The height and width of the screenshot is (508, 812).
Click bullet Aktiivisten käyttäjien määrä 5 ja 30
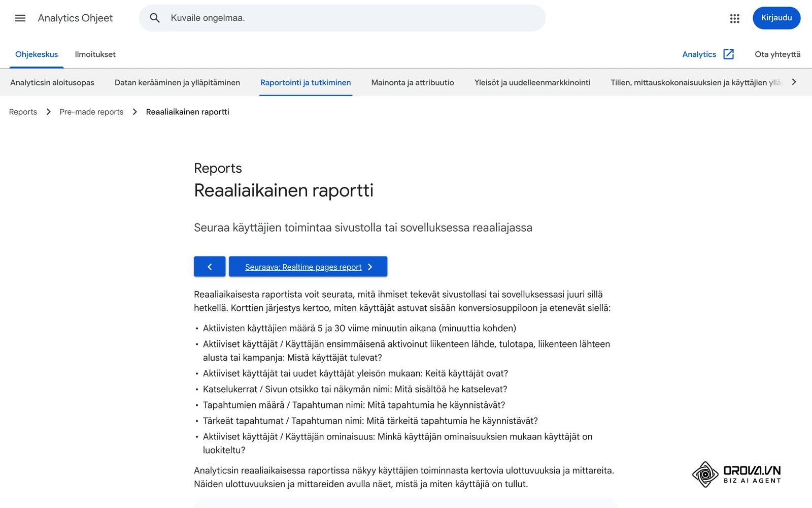click(359, 328)
